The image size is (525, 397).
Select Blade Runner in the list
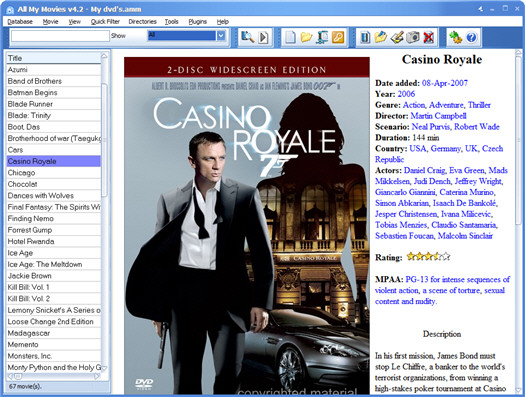[x=54, y=104]
